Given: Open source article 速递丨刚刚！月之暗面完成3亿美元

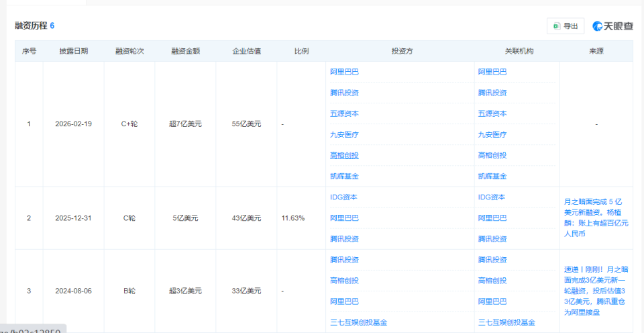Looking at the screenshot, I should tap(596, 291).
